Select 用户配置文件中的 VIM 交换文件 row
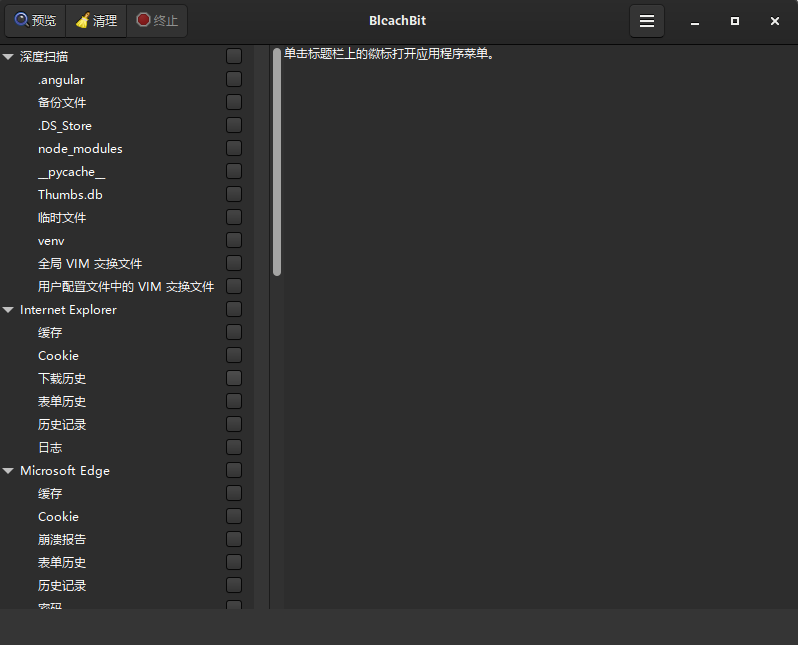 pyautogui.click(x=127, y=287)
